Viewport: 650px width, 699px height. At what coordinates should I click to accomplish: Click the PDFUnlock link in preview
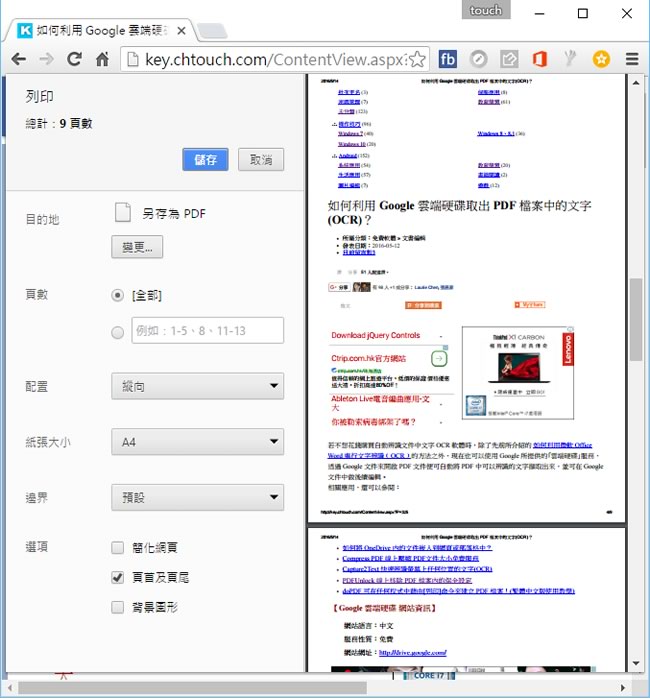pyautogui.click(x=407, y=580)
